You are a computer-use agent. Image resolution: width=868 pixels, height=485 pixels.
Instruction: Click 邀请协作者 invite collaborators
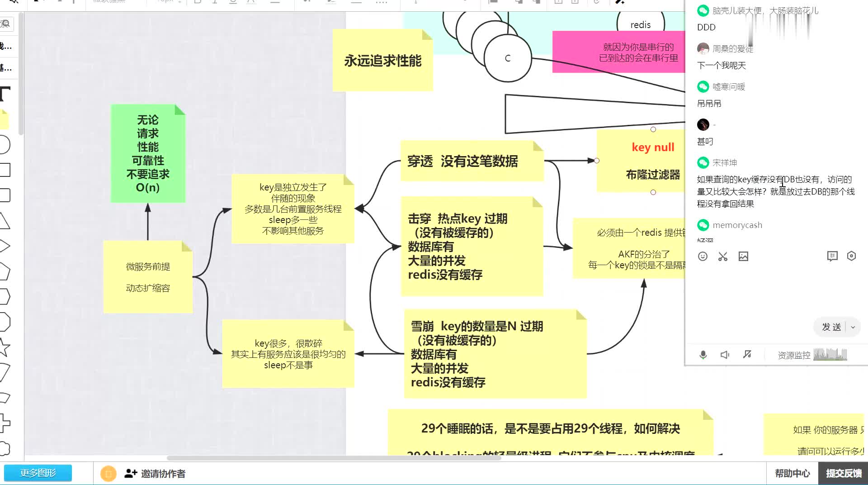(x=155, y=474)
